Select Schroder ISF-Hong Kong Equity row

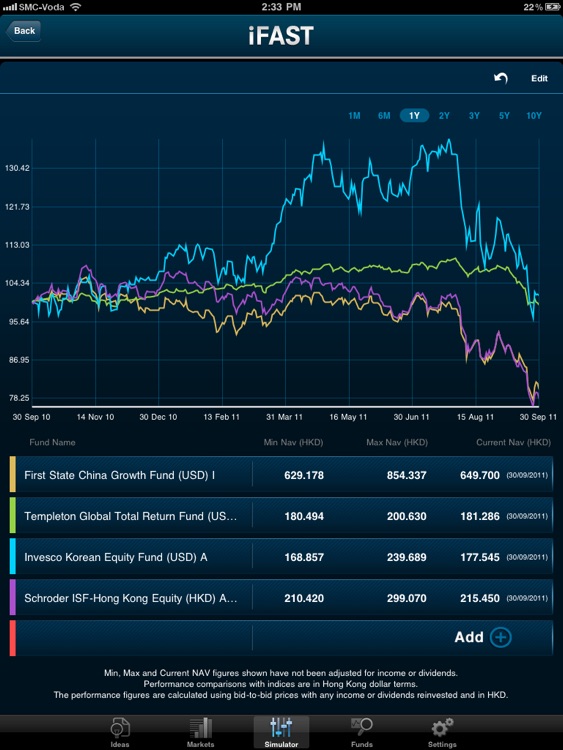click(x=281, y=598)
